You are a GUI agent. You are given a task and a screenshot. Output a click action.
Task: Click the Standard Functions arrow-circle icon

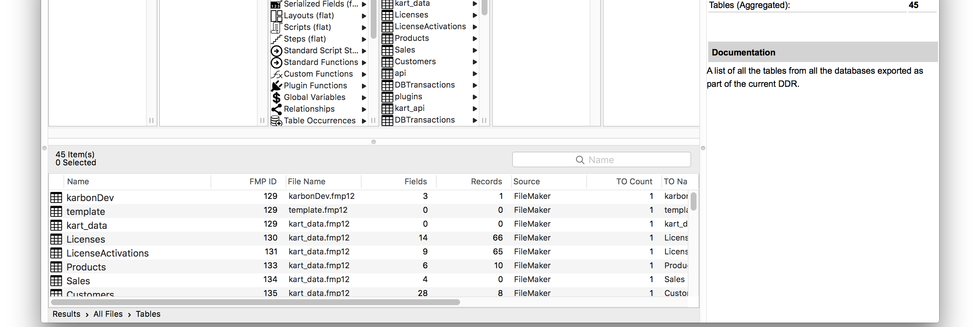point(276,62)
